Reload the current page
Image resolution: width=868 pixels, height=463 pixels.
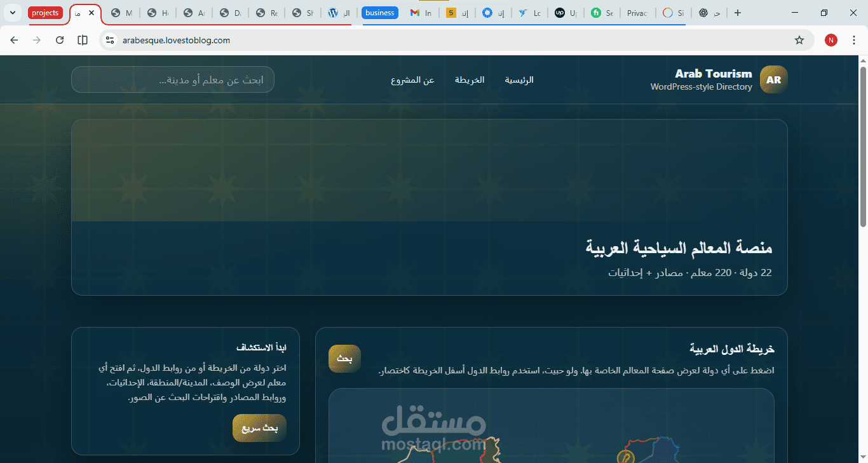(x=60, y=40)
